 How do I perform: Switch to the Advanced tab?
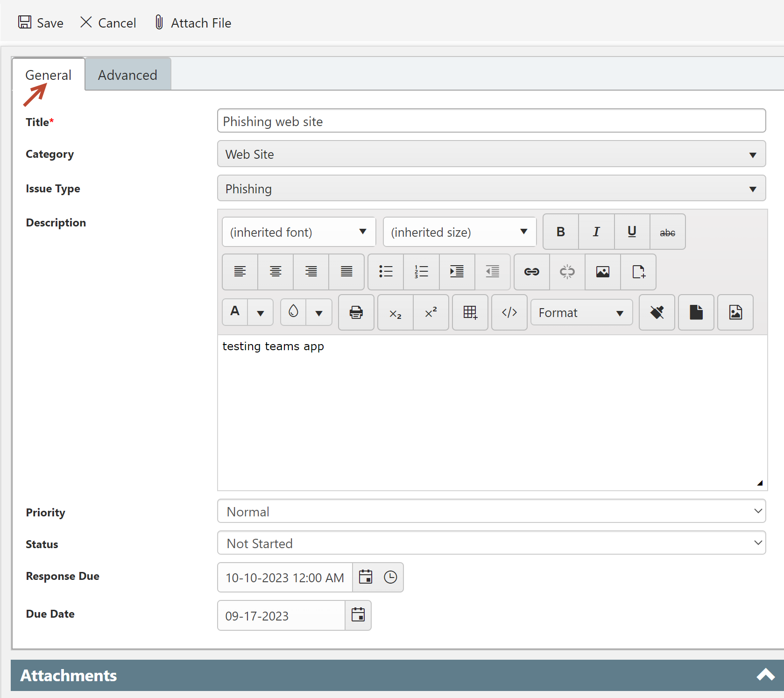point(127,75)
